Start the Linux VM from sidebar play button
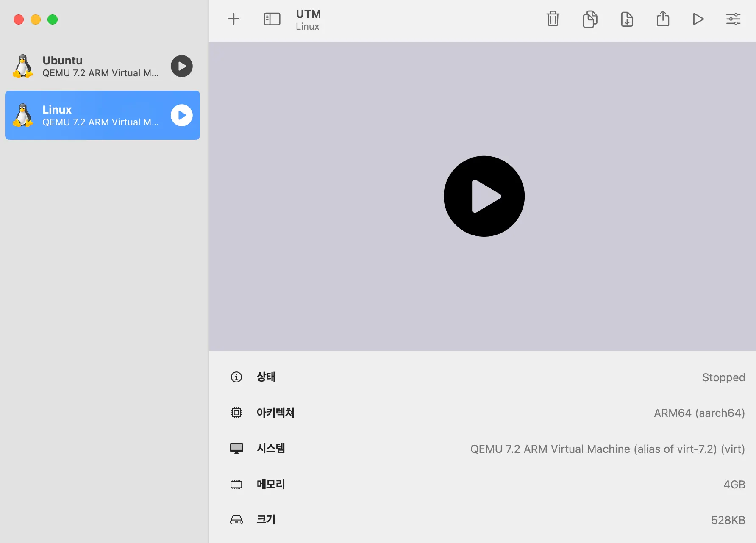Viewport: 756px width, 543px height. click(x=182, y=115)
